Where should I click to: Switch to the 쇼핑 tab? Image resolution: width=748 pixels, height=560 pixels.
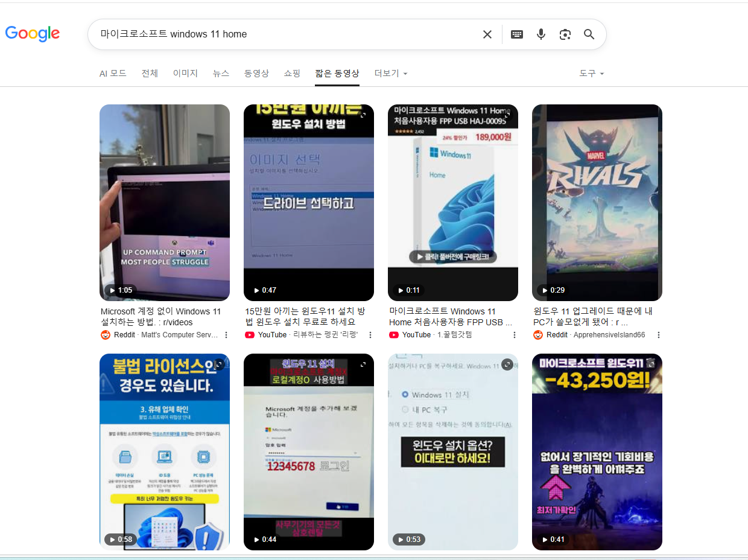click(292, 74)
